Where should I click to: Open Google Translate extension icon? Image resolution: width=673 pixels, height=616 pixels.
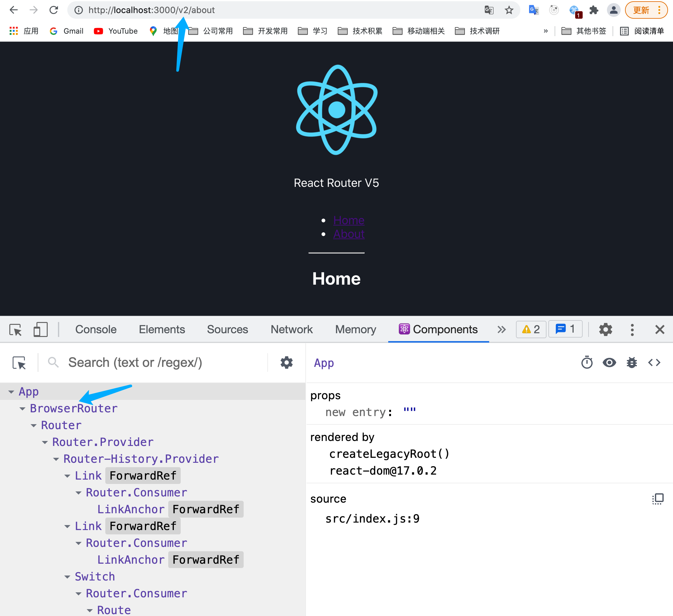click(x=533, y=10)
